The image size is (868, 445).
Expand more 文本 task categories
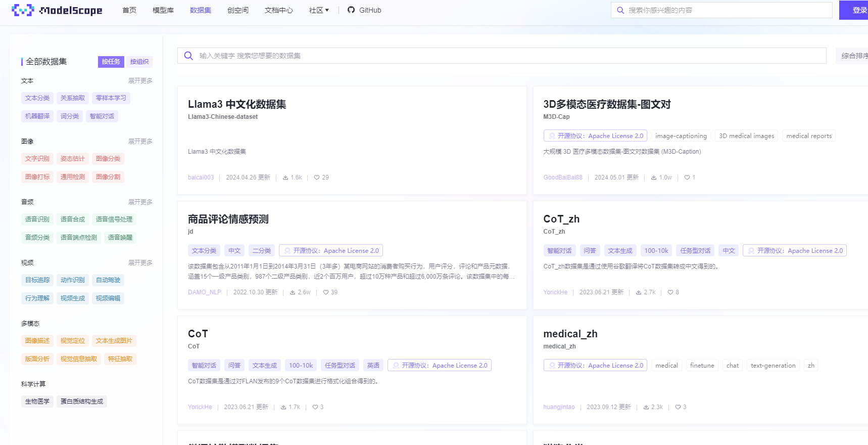(x=140, y=81)
